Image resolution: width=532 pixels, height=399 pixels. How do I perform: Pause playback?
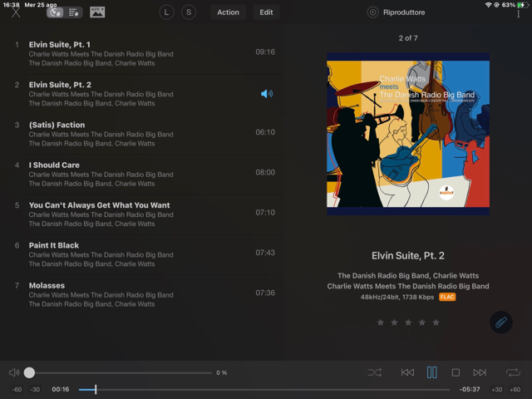(x=432, y=372)
